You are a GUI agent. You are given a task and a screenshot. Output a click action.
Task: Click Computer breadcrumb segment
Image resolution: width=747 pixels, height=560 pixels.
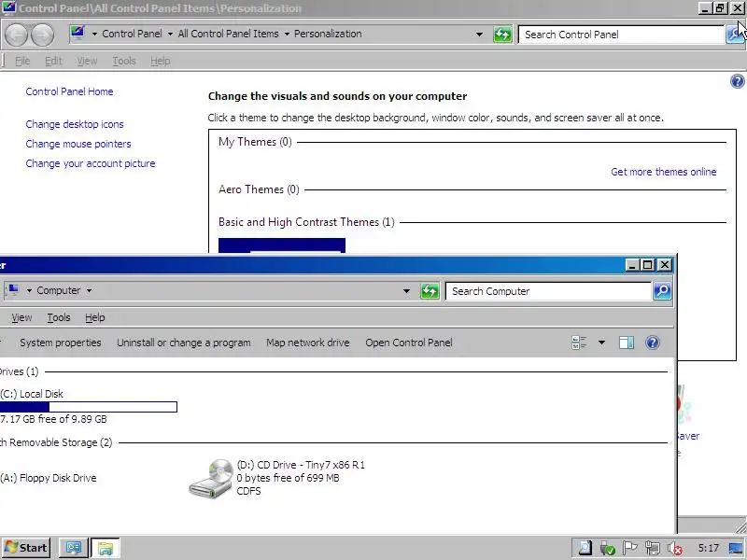pos(59,290)
